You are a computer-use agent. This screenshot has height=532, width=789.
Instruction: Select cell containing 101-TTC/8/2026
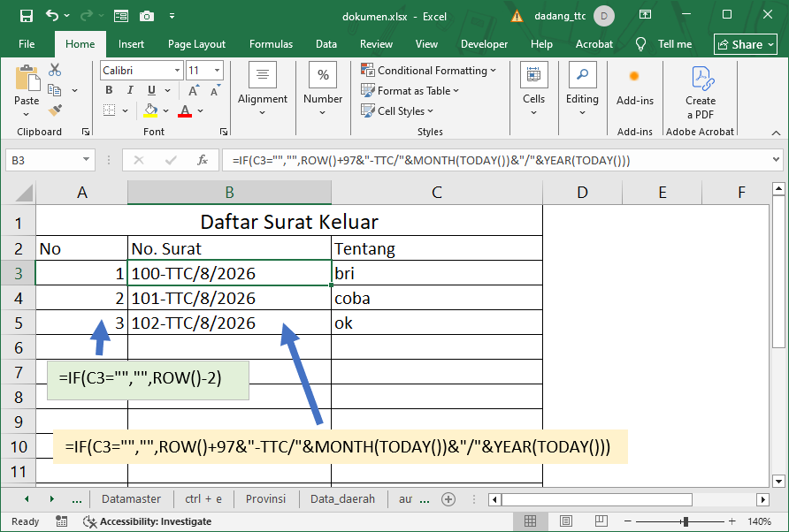click(x=229, y=298)
